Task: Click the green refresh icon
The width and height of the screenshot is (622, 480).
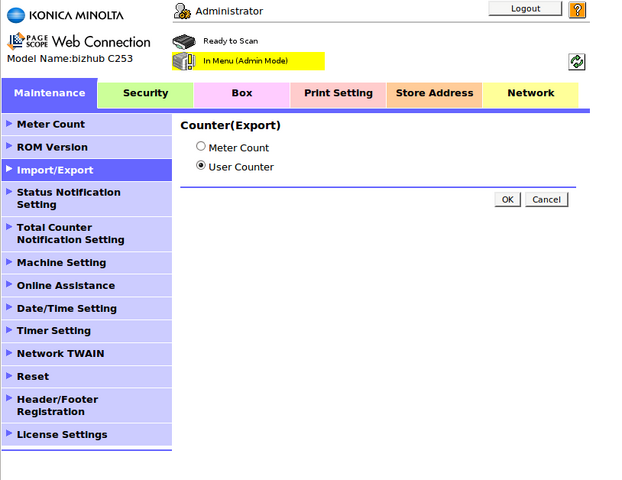Action: point(577,62)
